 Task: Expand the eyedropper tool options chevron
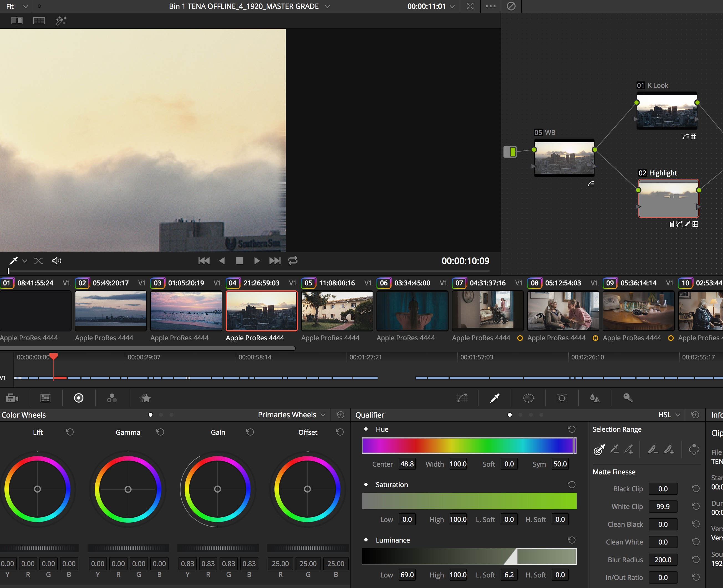tap(24, 261)
